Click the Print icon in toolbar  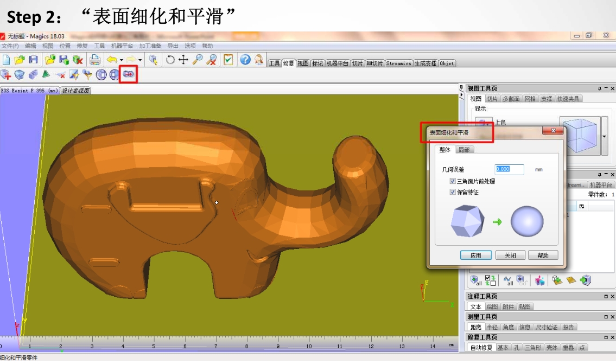[95, 60]
